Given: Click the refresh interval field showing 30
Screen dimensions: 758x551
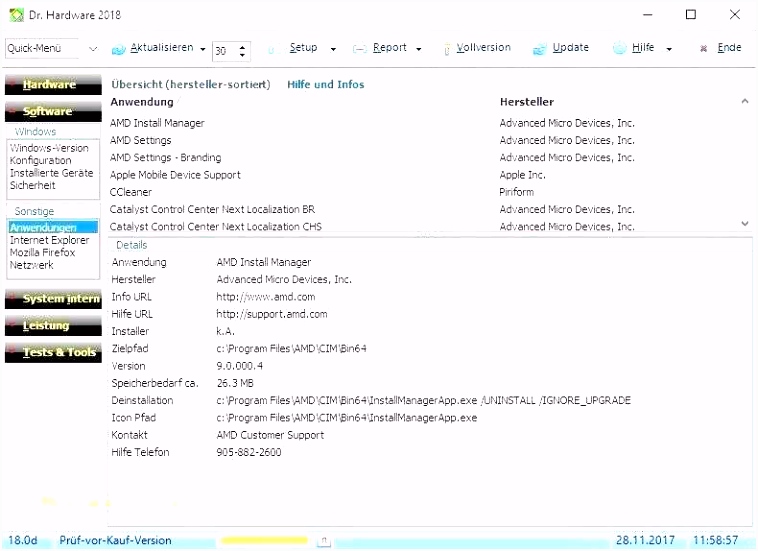Looking at the screenshot, I should 225,51.
